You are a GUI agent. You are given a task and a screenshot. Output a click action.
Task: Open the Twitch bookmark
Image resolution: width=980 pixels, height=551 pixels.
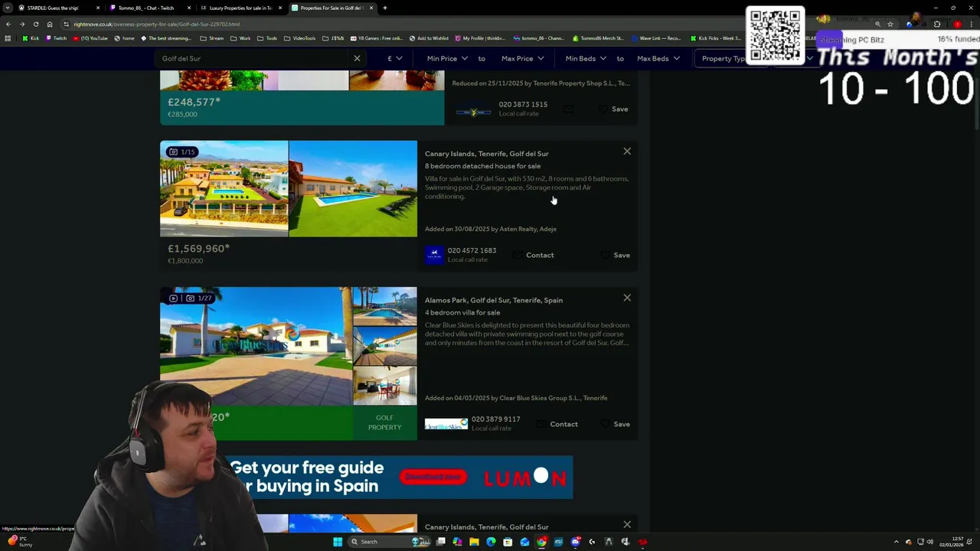tap(56, 38)
